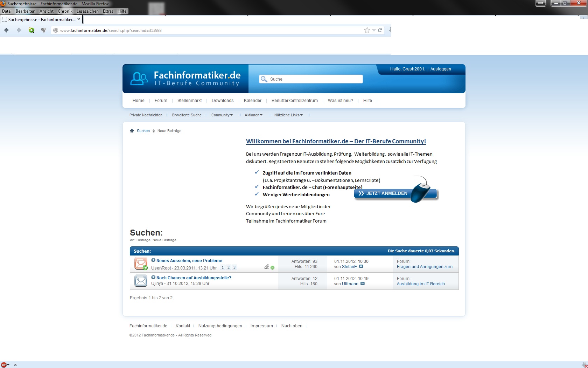The width and height of the screenshot is (588, 368).
Task: Open thread Neues Aussehen, neue Probleme
Action: click(189, 261)
